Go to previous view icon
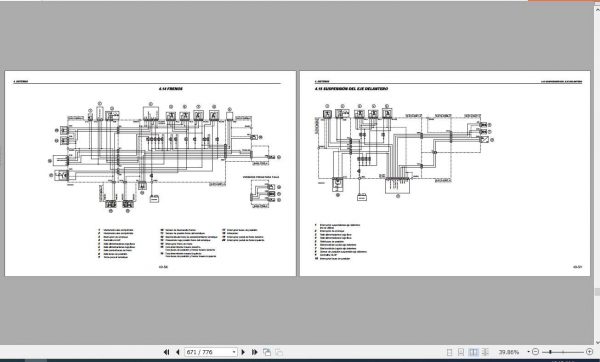600x362 pixels. tap(267, 352)
